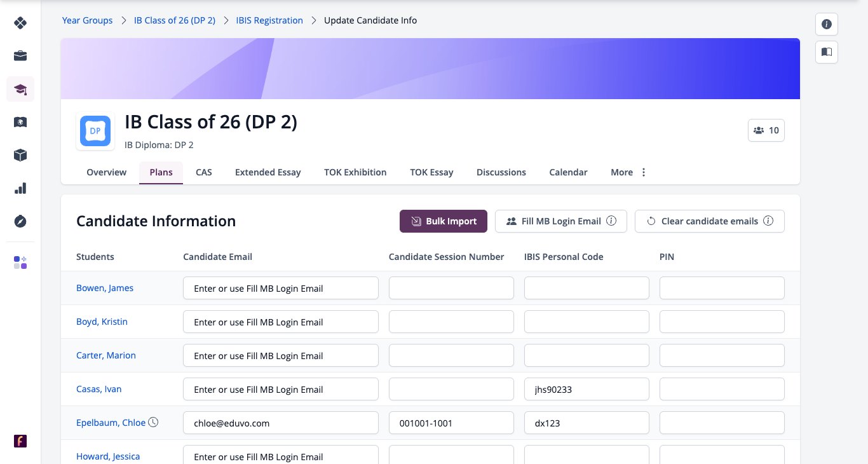Click the info icon on Fill MB Login Email
The width and height of the screenshot is (868, 464).
(x=611, y=221)
